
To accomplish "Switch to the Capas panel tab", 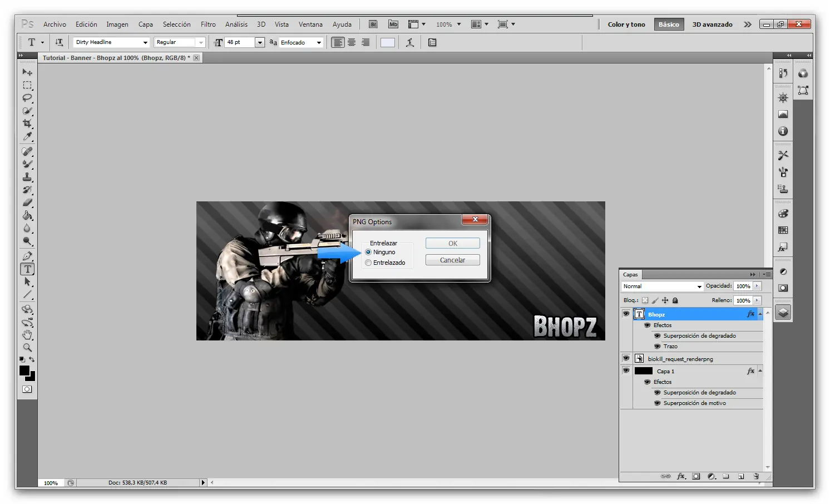I will click(630, 274).
